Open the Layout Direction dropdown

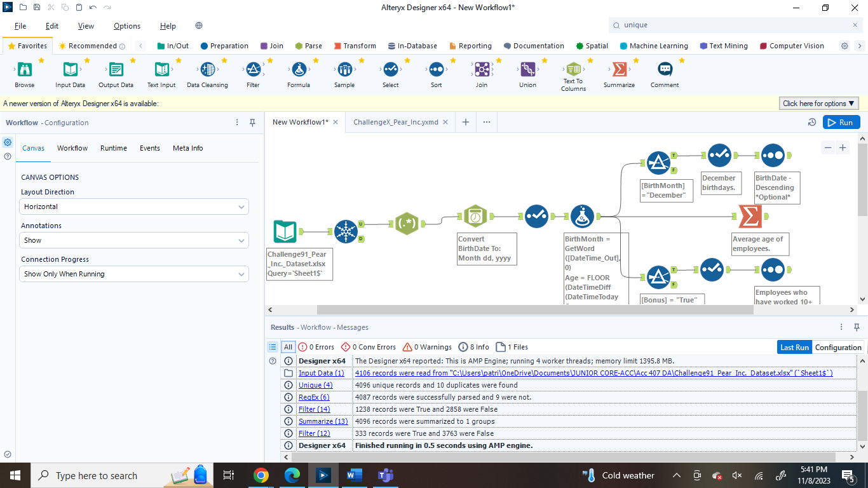[x=134, y=207]
